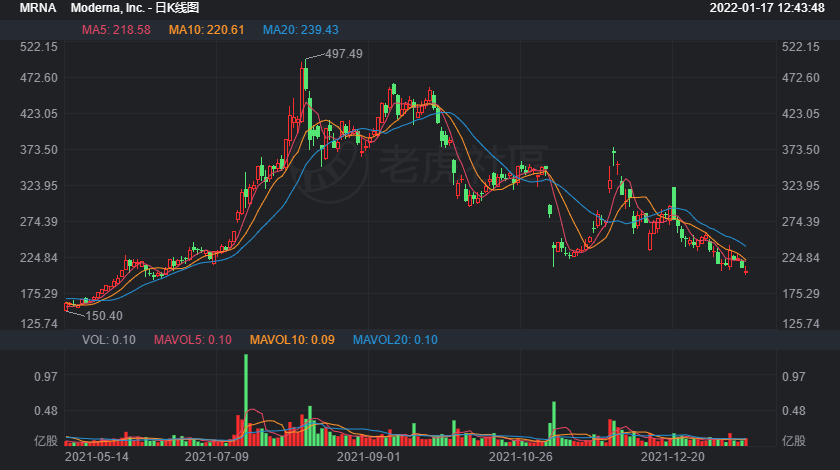Click the right axis 274.39 price label
This screenshot has width=840, height=470.
tap(800, 222)
